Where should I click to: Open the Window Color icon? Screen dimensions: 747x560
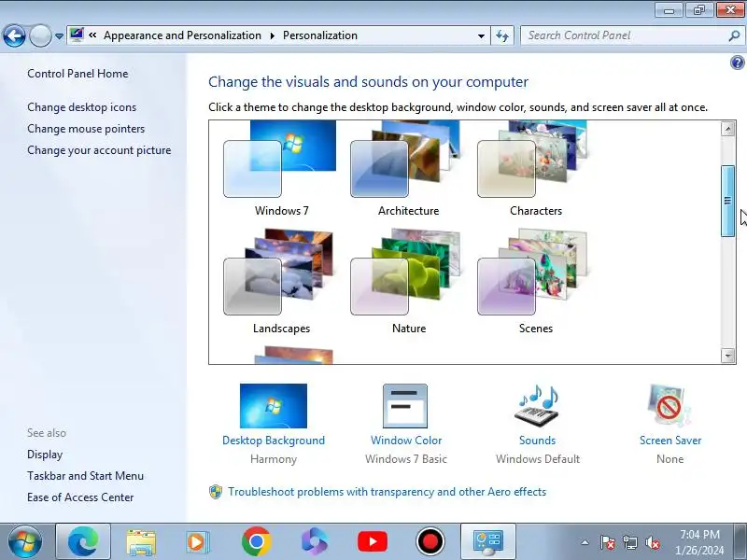[405, 406]
